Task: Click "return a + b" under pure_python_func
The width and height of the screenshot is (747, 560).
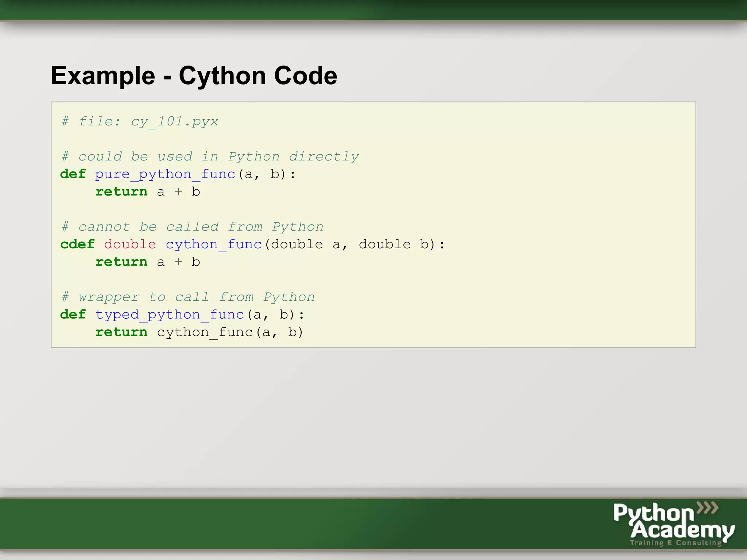Action: pos(148,192)
